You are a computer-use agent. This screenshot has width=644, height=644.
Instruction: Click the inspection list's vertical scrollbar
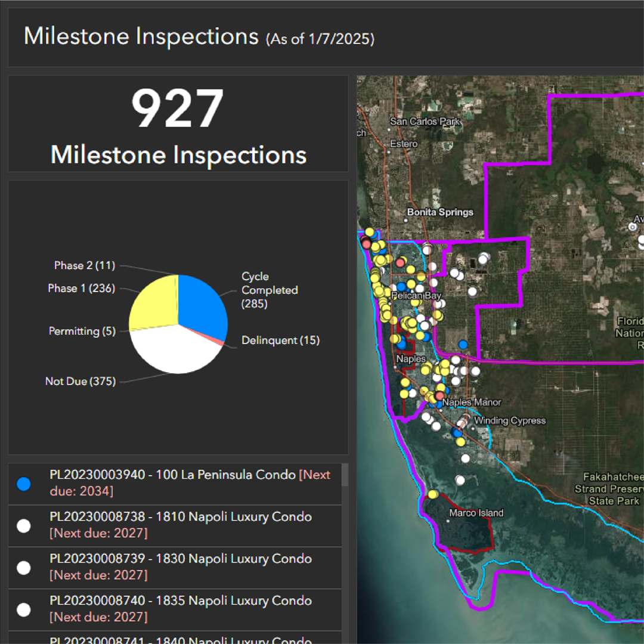pyautogui.click(x=345, y=475)
